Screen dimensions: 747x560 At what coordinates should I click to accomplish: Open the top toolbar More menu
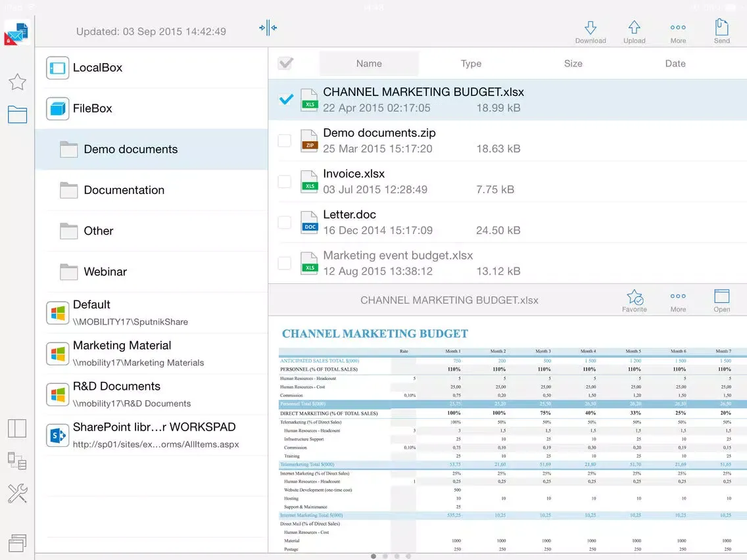click(x=678, y=32)
